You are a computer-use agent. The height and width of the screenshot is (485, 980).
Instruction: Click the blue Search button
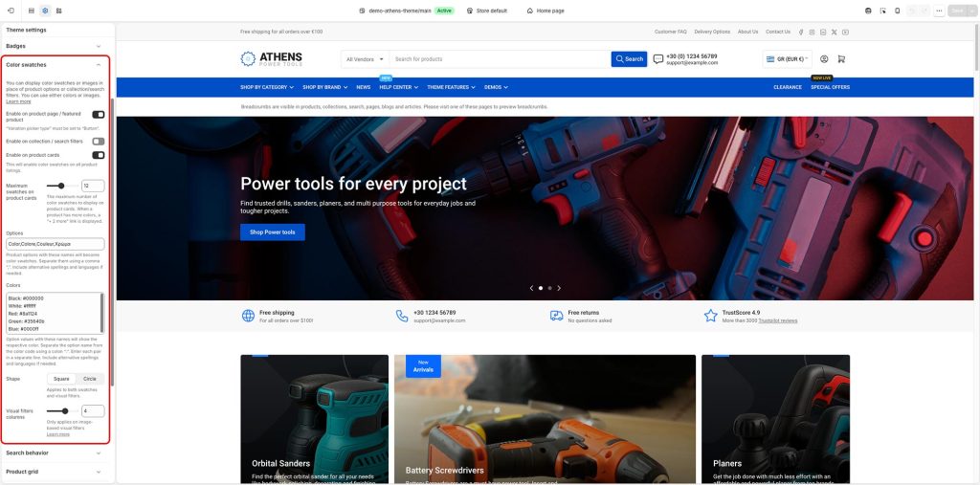pyautogui.click(x=630, y=59)
